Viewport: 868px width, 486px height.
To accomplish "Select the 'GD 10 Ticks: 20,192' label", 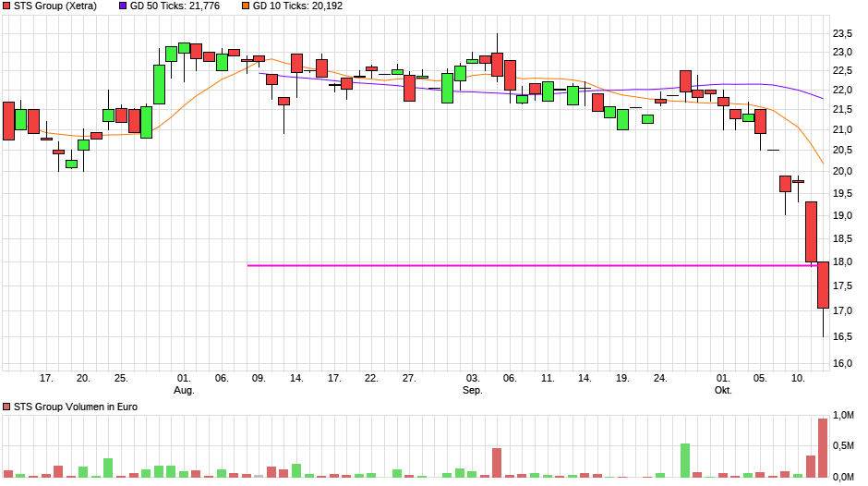I will pyautogui.click(x=298, y=6).
